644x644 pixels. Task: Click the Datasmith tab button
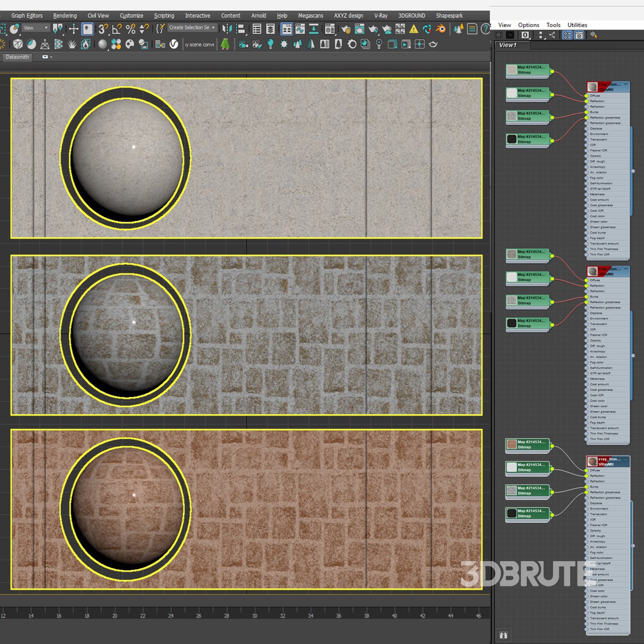[17, 57]
